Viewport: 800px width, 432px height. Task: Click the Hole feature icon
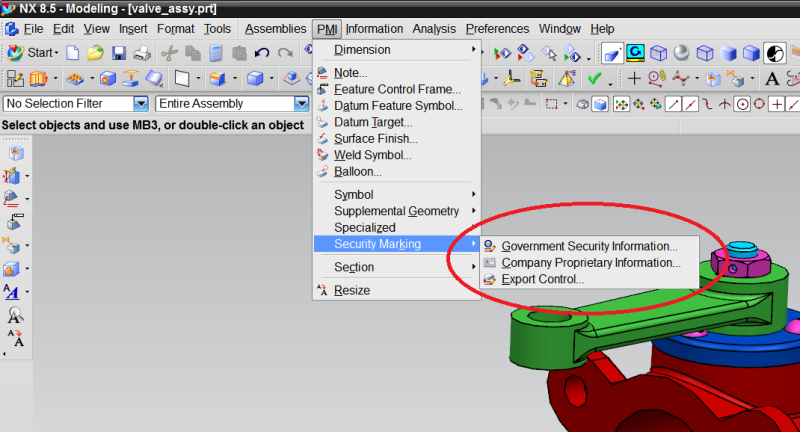click(108, 78)
